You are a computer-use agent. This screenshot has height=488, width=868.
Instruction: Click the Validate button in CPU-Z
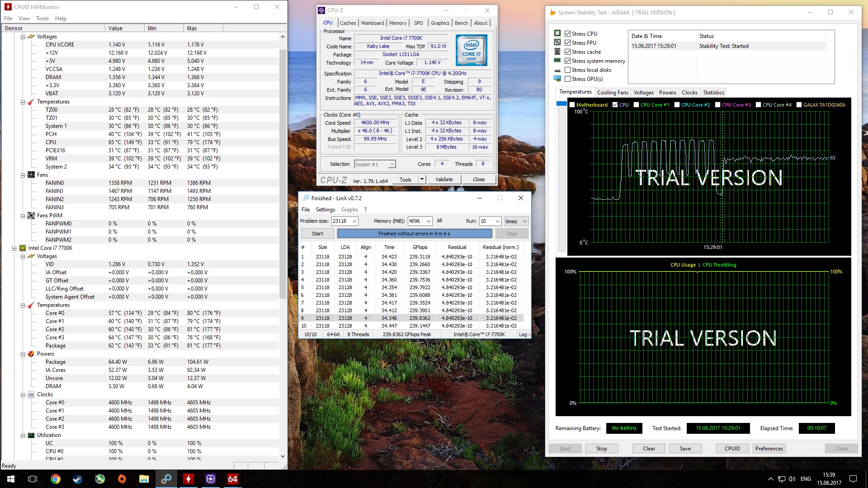[x=443, y=179]
